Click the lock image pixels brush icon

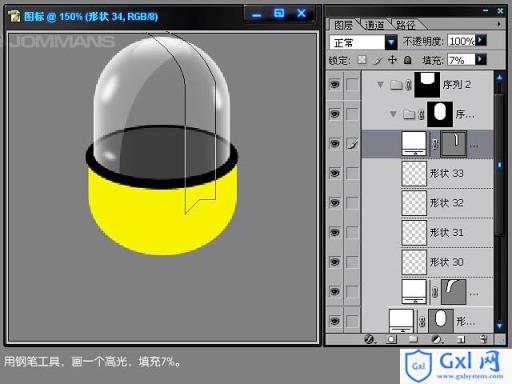(x=378, y=60)
